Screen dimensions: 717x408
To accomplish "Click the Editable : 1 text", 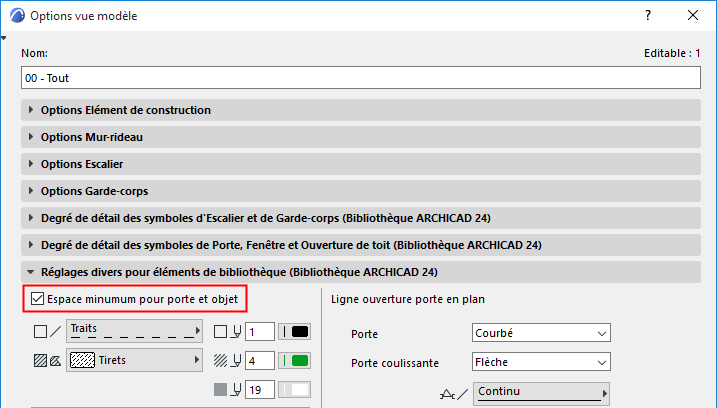I will [x=672, y=53].
